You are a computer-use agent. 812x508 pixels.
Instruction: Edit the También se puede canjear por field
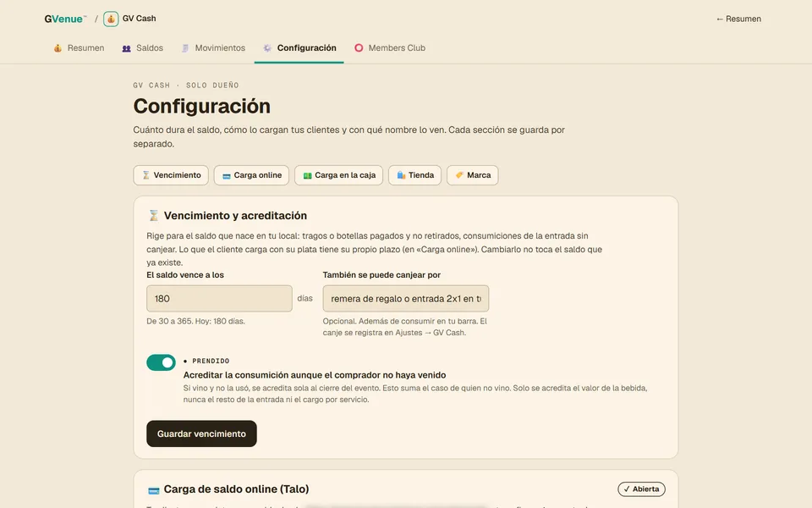pos(405,299)
